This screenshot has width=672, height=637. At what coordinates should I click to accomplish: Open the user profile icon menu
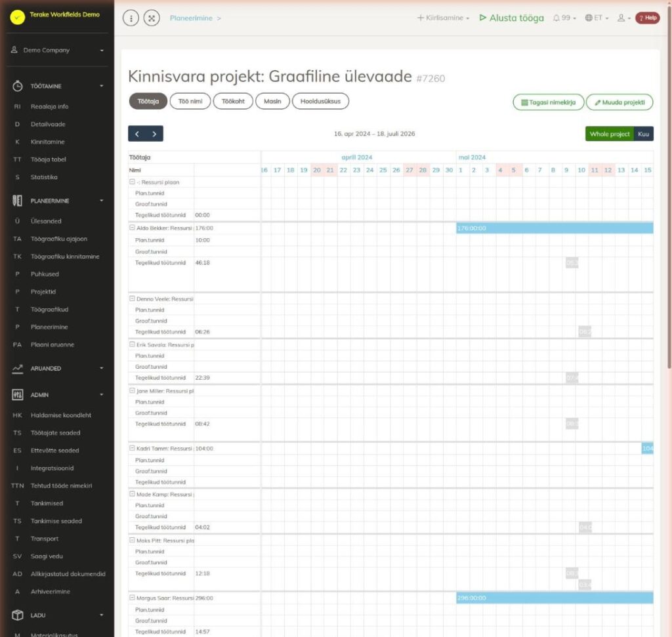click(x=623, y=18)
